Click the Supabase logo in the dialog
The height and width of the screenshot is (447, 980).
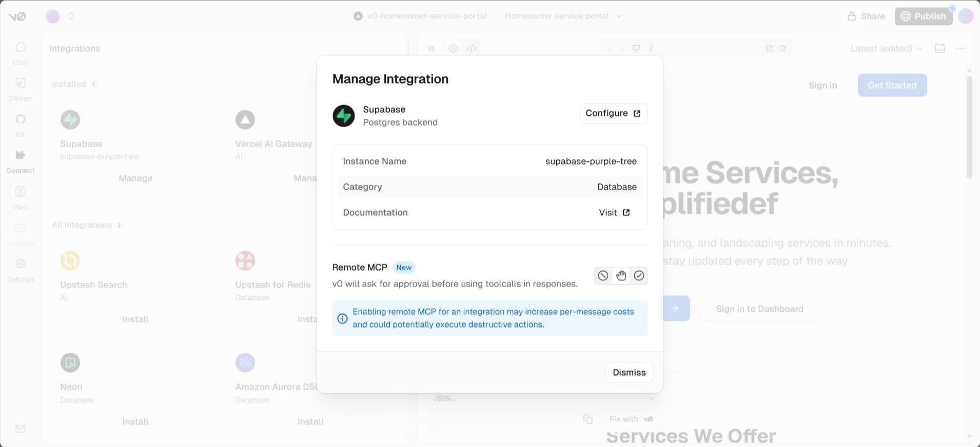point(344,116)
